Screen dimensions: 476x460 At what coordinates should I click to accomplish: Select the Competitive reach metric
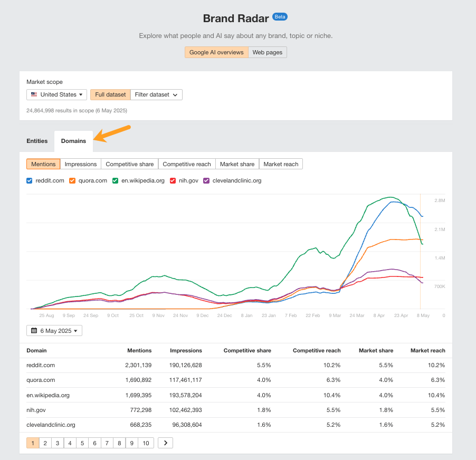point(186,164)
